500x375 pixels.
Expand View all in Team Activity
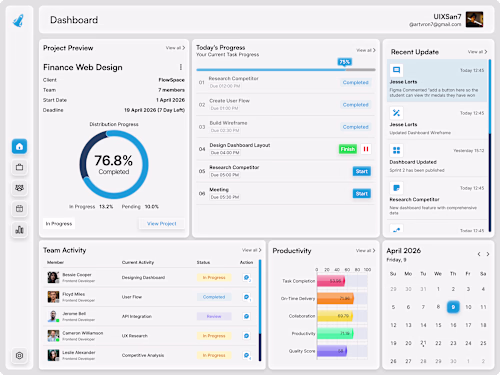tap(252, 250)
